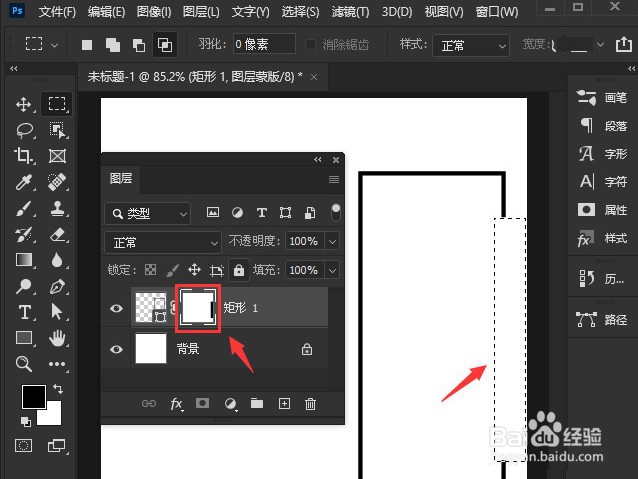Select the Rectangular Marquee tool

click(x=57, y=104)
